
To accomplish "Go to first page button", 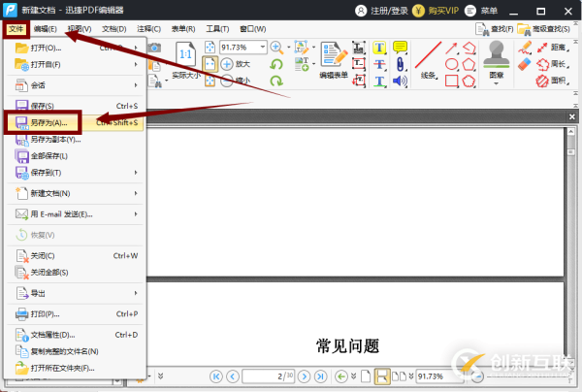I will pyautogui.click(x=216, y=376).
